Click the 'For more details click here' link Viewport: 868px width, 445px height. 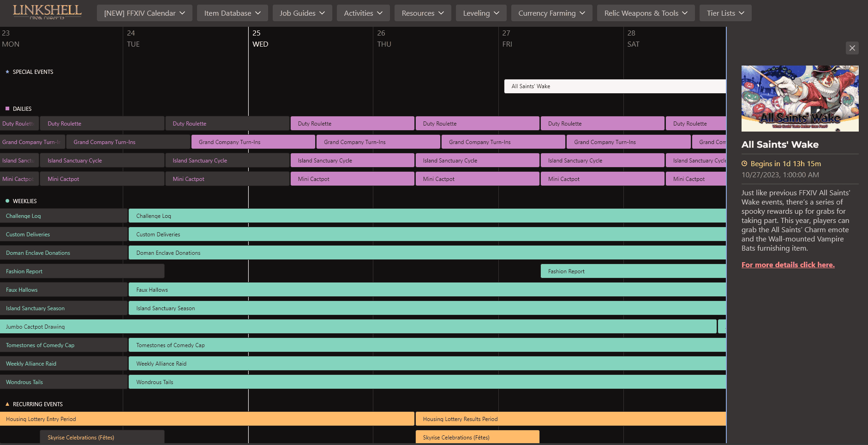[788, 265]
